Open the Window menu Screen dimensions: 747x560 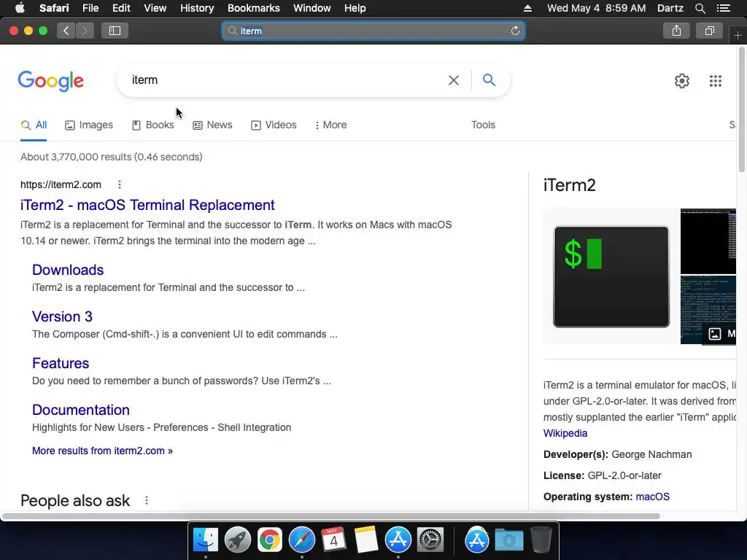coord(312,8)
